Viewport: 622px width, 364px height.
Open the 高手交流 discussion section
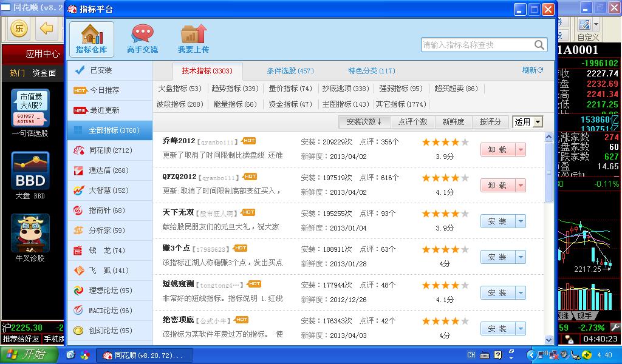tap(142, 39)
